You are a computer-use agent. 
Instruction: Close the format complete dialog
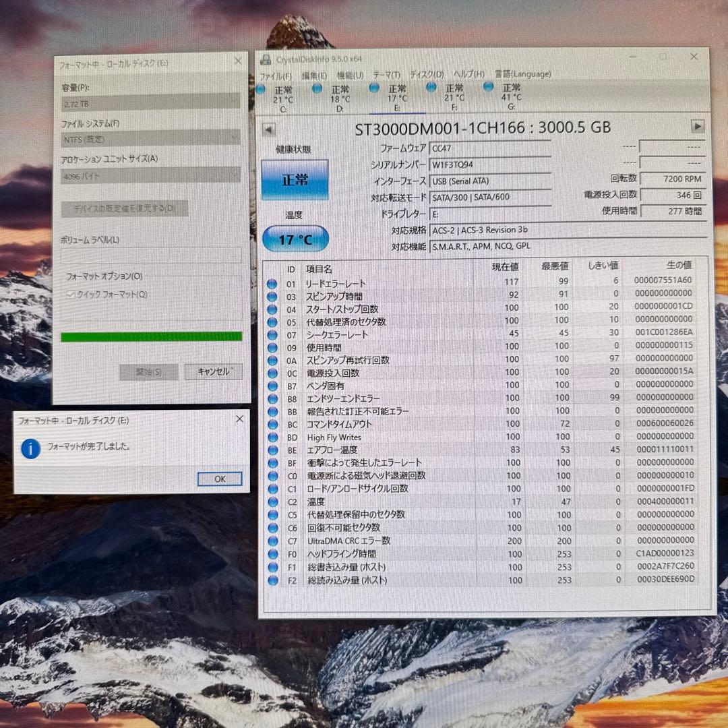click(239, 419)
